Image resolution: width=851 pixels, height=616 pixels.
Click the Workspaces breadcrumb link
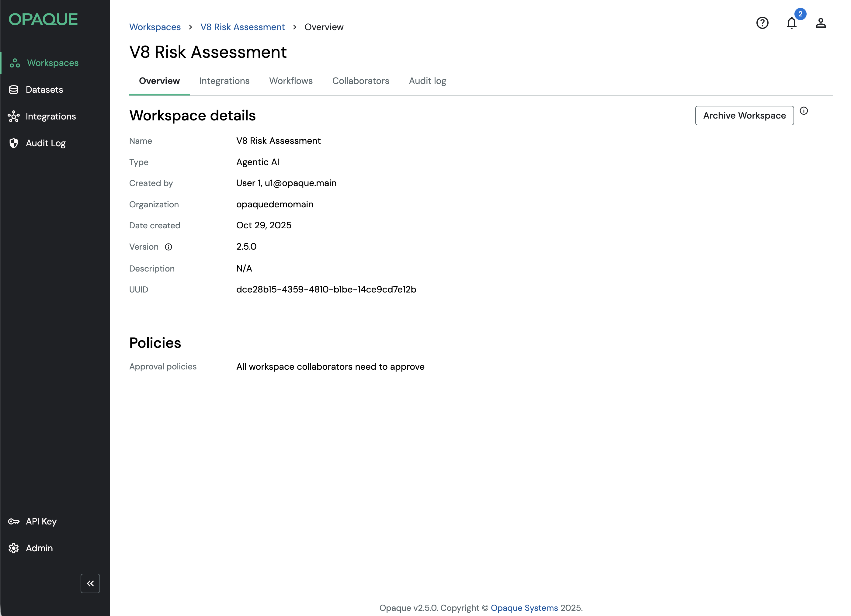coord(155,27)
